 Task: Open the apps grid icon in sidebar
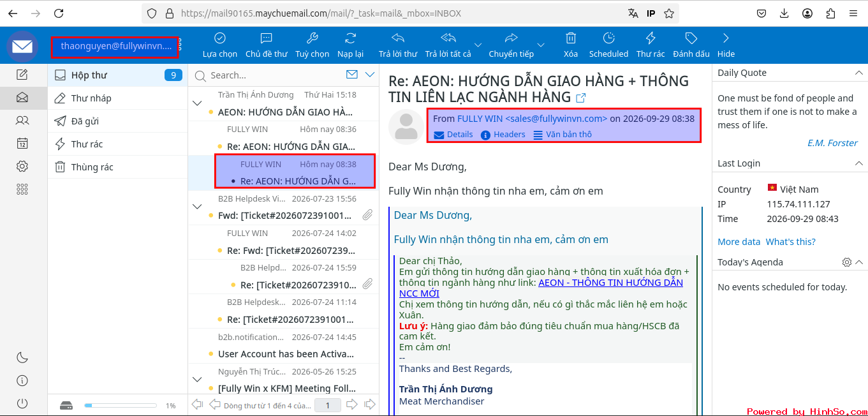pos(22,189)
